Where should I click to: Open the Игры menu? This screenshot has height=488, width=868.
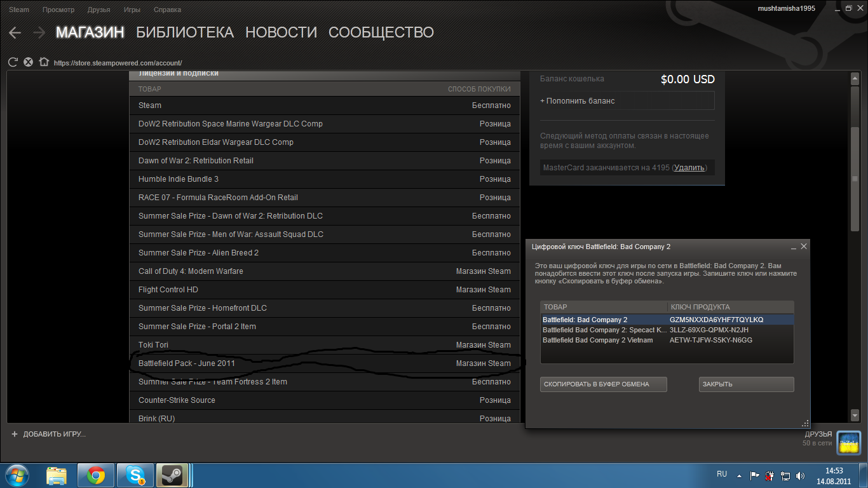point(132,10)
